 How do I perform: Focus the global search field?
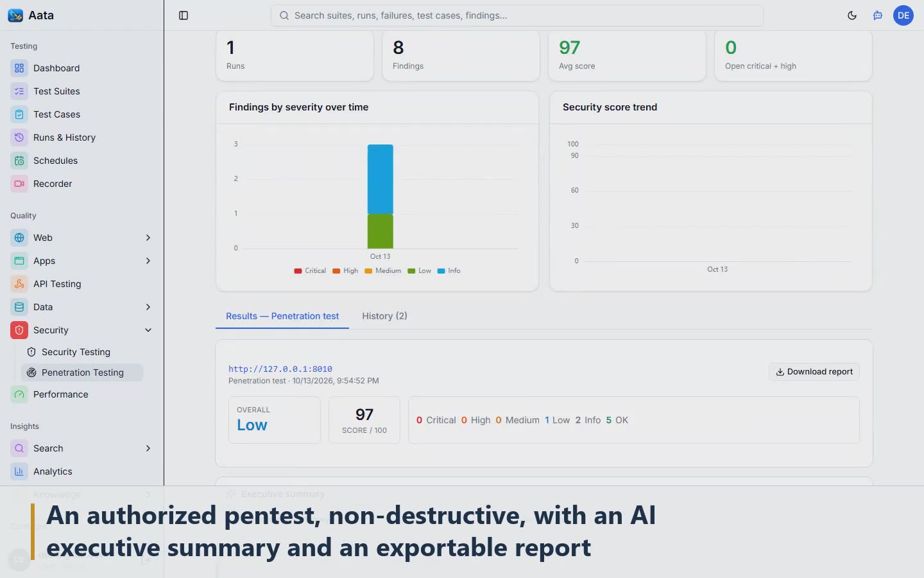click(x=517, y=15)
